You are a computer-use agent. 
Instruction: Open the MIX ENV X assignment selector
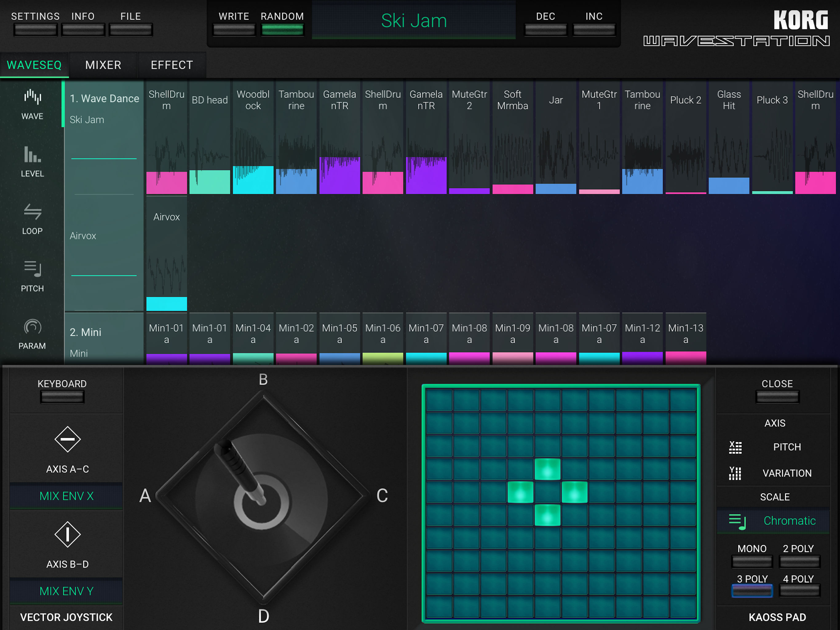[x=66, y=496]
